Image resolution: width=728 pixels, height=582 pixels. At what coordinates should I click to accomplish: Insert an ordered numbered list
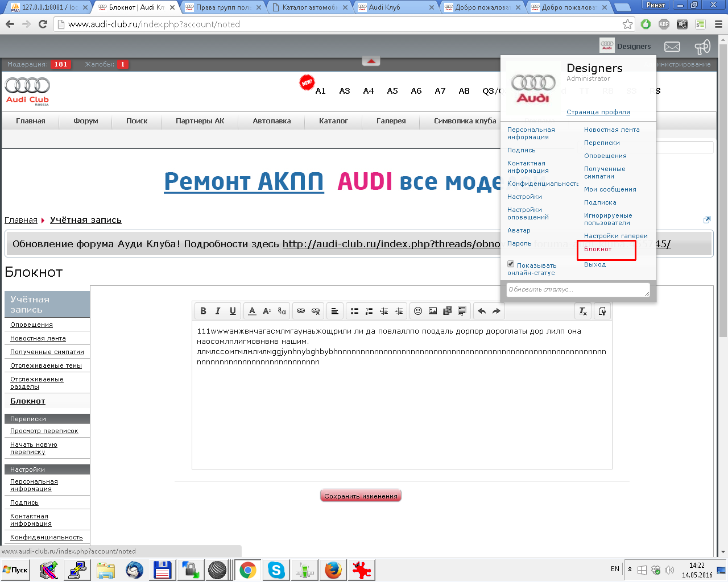[369, 311]
